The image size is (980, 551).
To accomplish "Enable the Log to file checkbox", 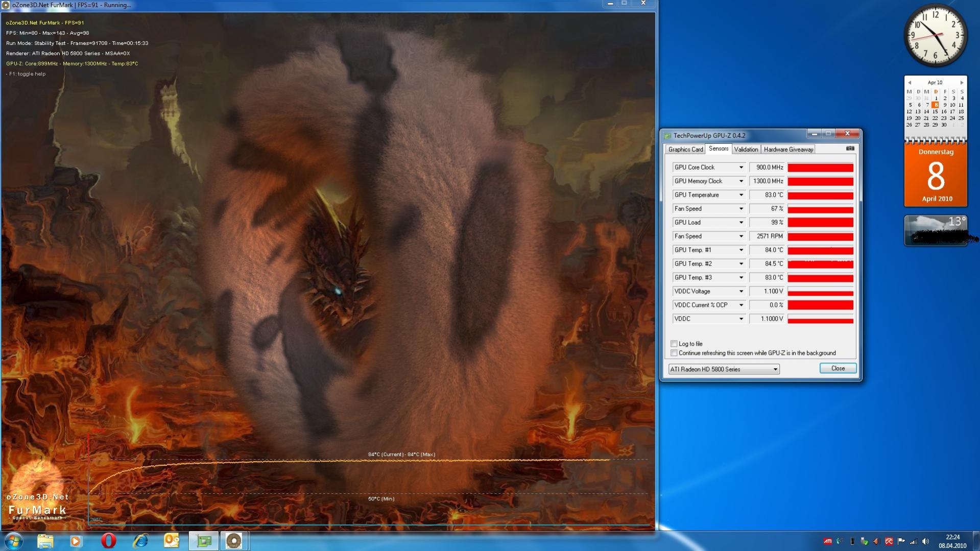I will 674,344.
